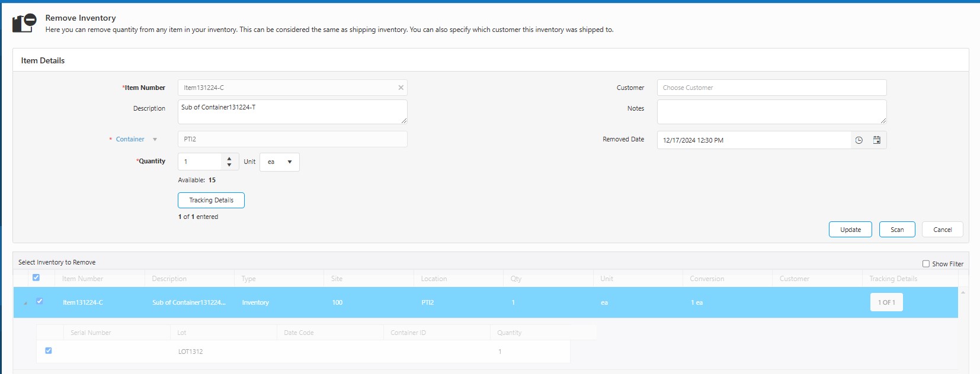Click the Tracking Details button
The height and width of the screenshot is (374, 980).
211,201
